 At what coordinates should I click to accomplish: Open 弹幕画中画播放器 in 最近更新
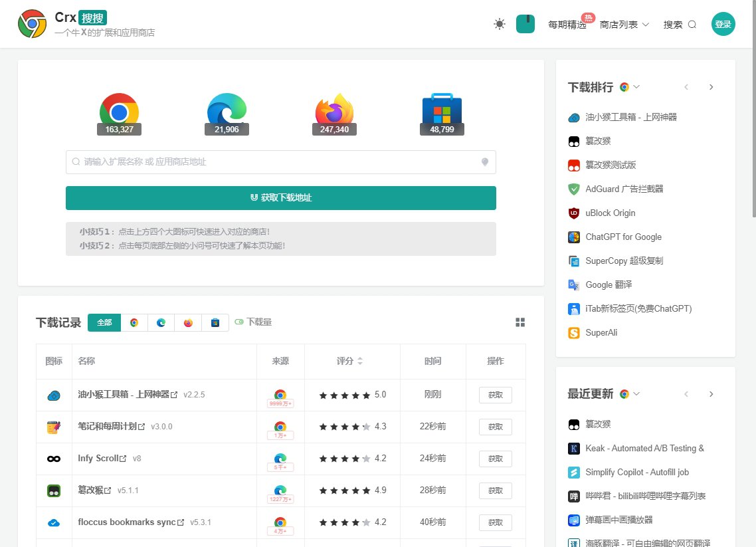coord(611,520)
